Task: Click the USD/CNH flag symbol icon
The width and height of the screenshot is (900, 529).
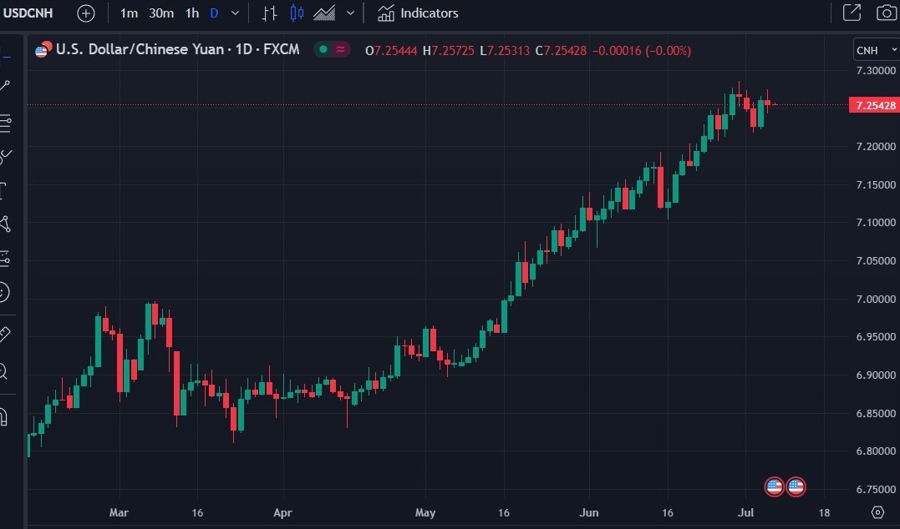Action: click(x=43, y=49)
